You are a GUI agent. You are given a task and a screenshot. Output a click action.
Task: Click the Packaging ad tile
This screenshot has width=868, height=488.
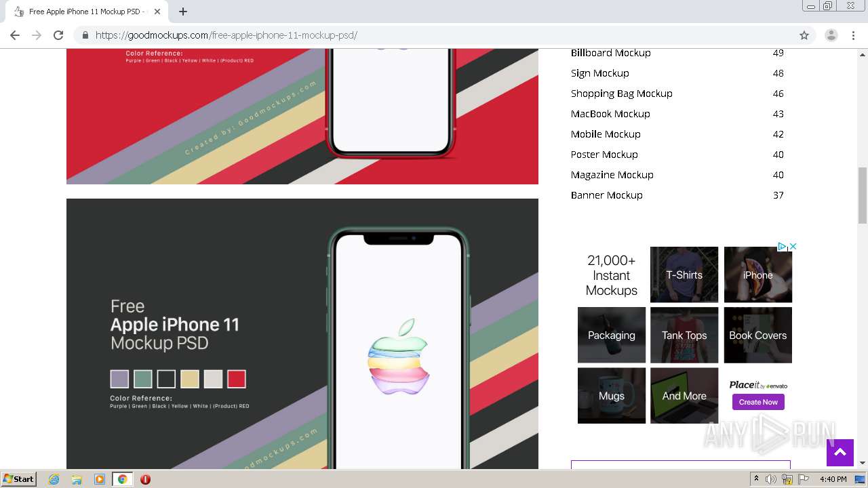coord(612,335)
